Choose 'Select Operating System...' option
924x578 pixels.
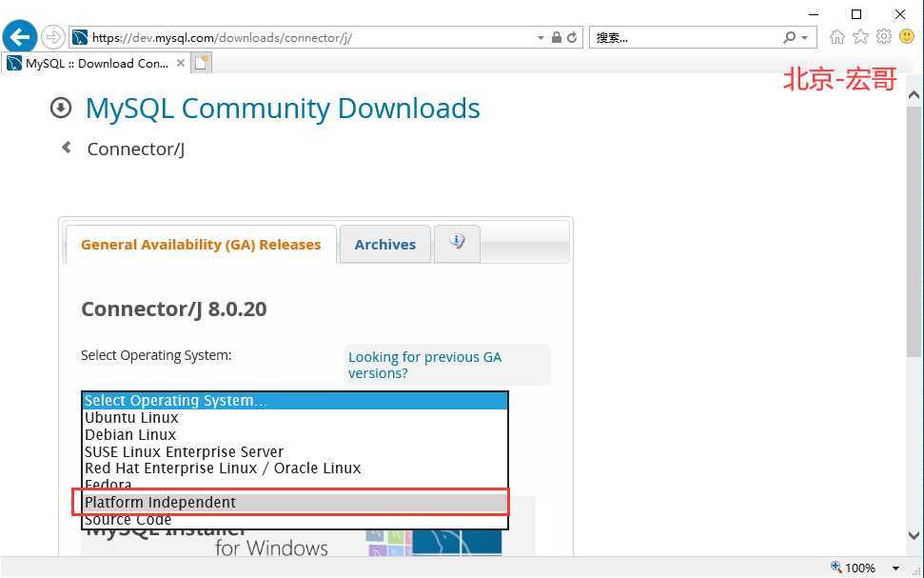(295, 401)
